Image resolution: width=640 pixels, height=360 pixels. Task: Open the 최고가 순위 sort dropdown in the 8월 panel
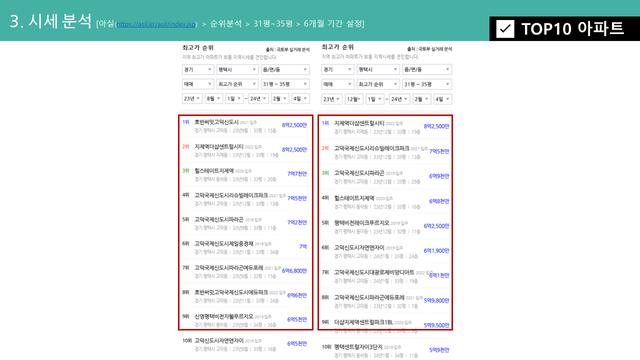[237, 84]
